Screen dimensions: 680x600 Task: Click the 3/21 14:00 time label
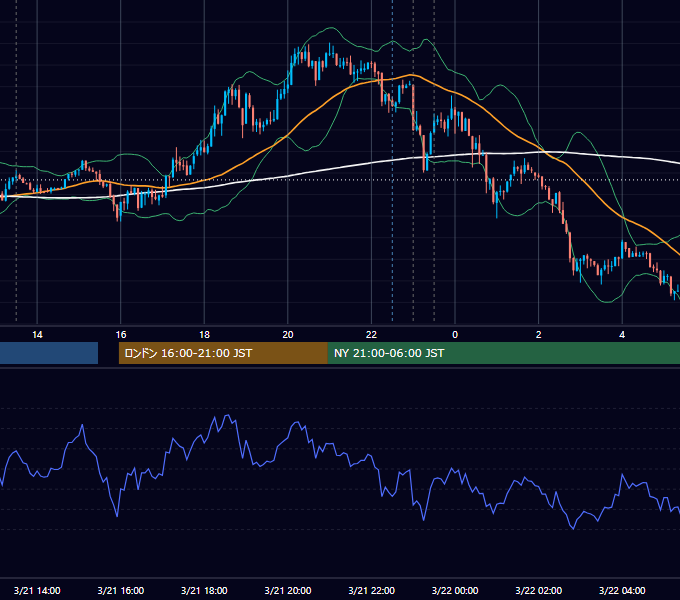pyautogui.click(x=37, y=590)
